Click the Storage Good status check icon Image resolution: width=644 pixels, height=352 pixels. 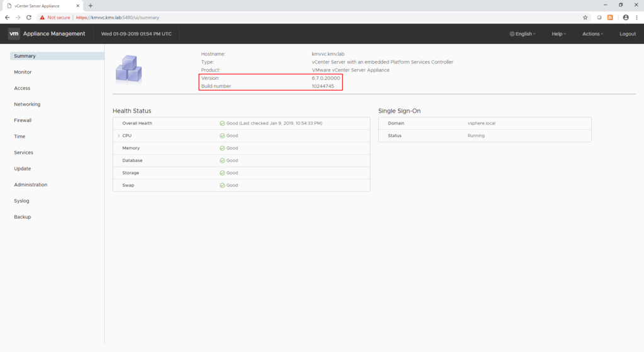pos(222,173)
